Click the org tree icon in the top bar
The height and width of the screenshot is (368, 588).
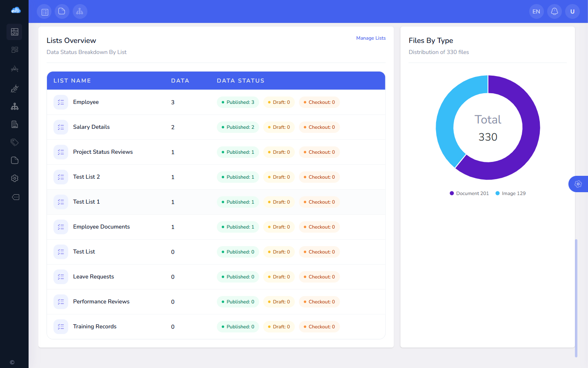[80, 11]
